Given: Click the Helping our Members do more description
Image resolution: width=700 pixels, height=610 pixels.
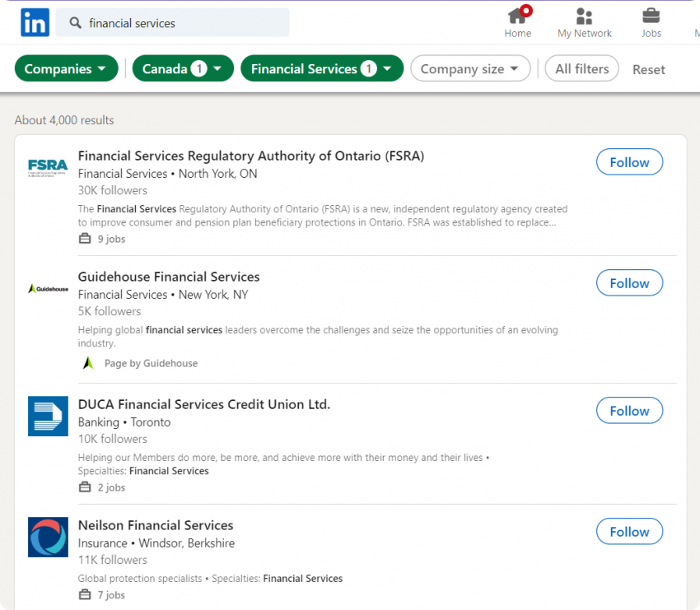Looking at the screenshot, I should click(284, 464).
